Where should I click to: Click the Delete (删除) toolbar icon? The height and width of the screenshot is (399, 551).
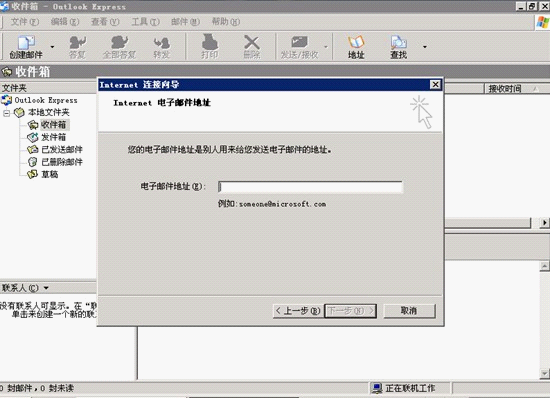[252, 47]
